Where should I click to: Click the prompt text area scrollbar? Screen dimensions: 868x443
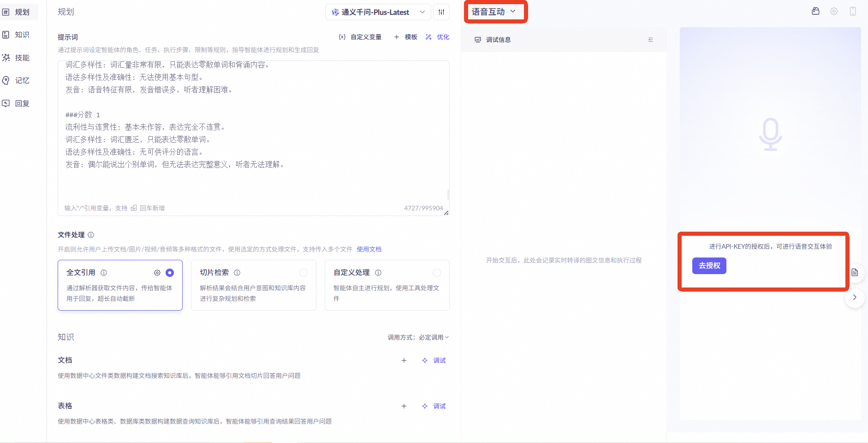pos(448,195)
